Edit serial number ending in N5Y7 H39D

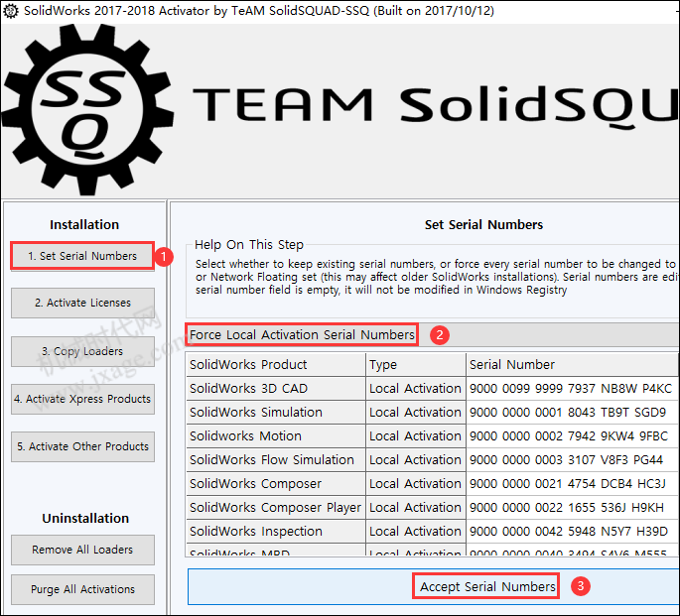[x=573, y=532]
